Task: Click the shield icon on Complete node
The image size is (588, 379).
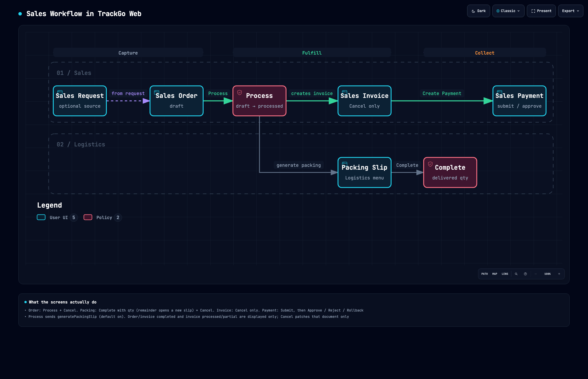Action: pyautogui.click(x=430, y=164)
